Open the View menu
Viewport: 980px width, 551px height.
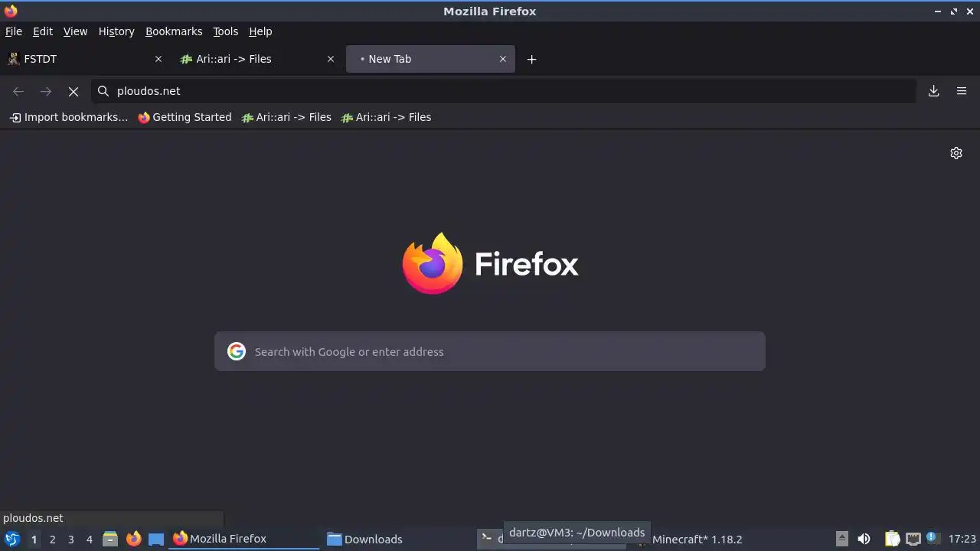(x=75, y=31)
